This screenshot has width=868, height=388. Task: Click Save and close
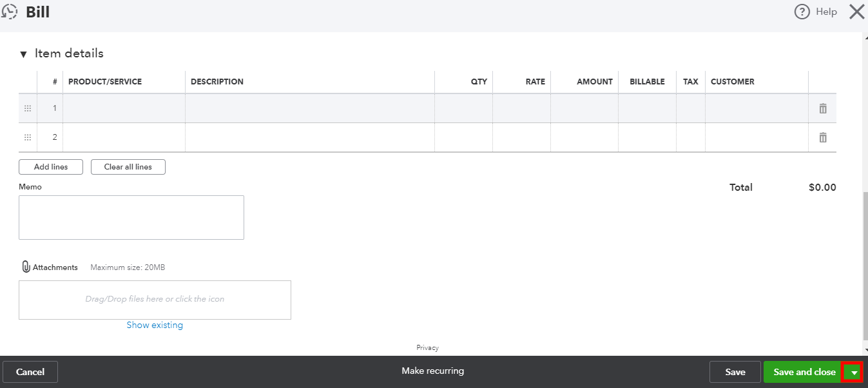pos(804,372)
